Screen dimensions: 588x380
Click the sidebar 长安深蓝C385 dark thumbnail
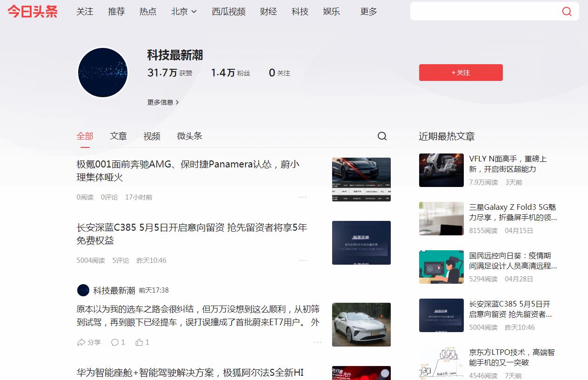[441, 315]
